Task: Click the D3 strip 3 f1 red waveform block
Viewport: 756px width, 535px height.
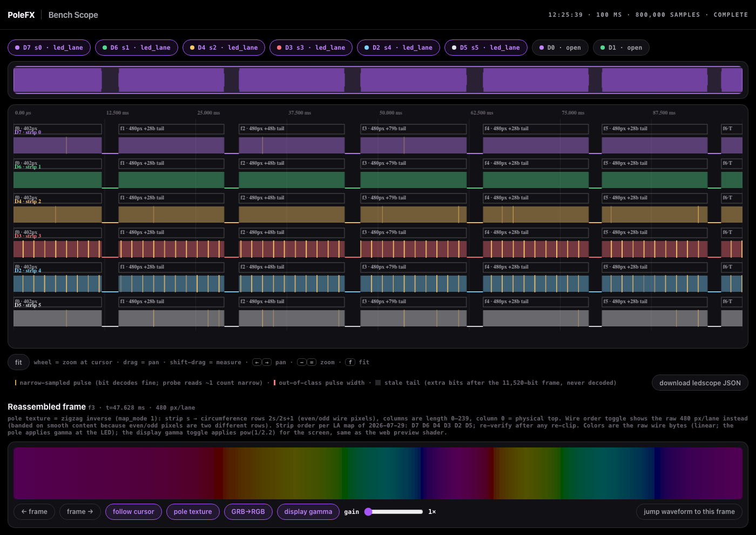Action: [171, 249]
